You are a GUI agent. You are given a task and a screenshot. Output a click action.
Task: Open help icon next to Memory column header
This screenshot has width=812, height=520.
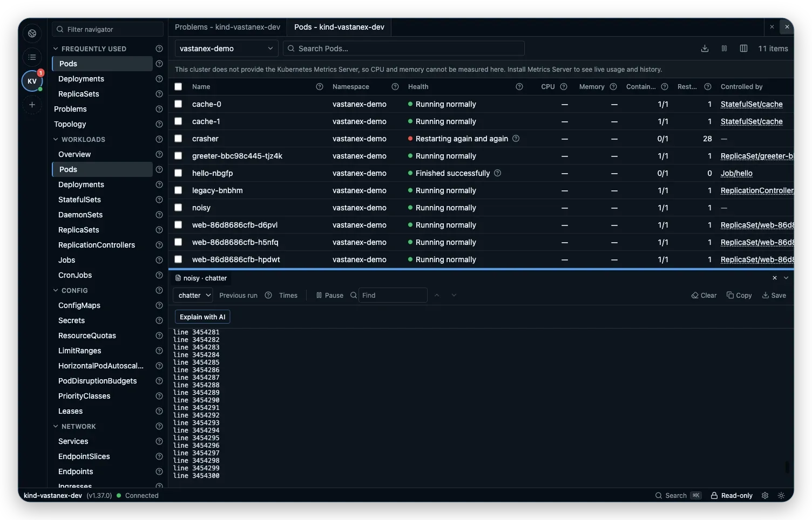[x=613, y=87]
